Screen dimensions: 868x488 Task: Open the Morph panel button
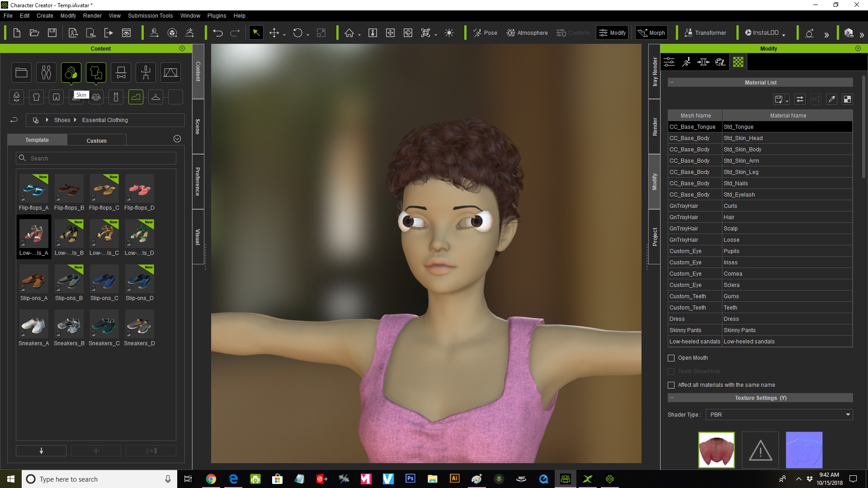(x=651, y=33)
